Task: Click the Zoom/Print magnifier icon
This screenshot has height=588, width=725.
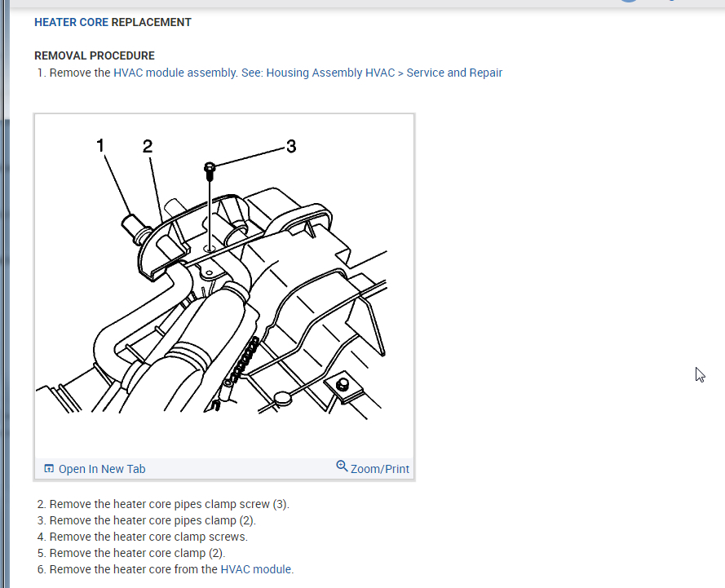Action: 342,466
